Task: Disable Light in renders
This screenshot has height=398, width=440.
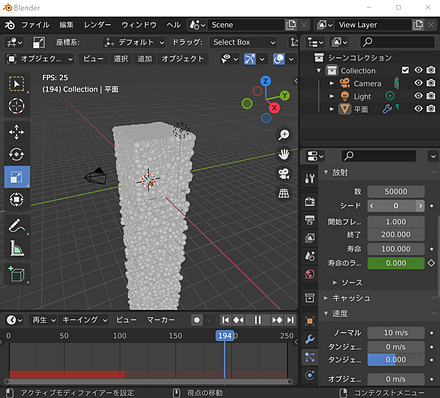Action: click(x=431, y=96)
